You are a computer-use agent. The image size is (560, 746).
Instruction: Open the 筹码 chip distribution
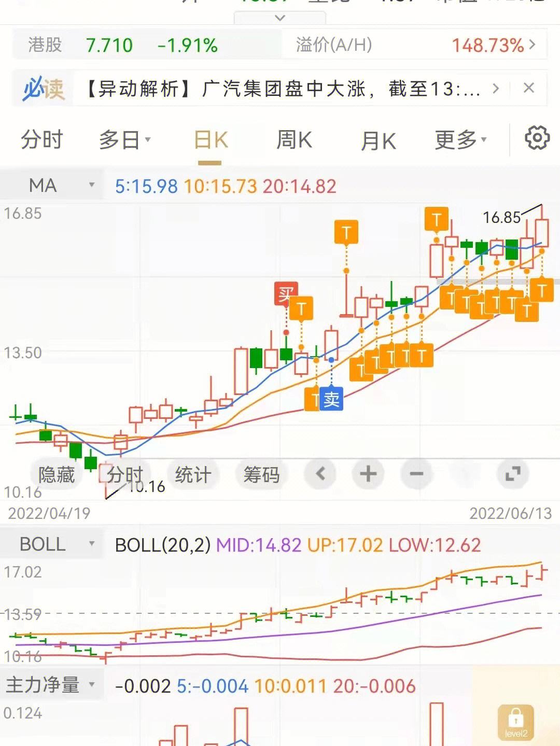261,474
